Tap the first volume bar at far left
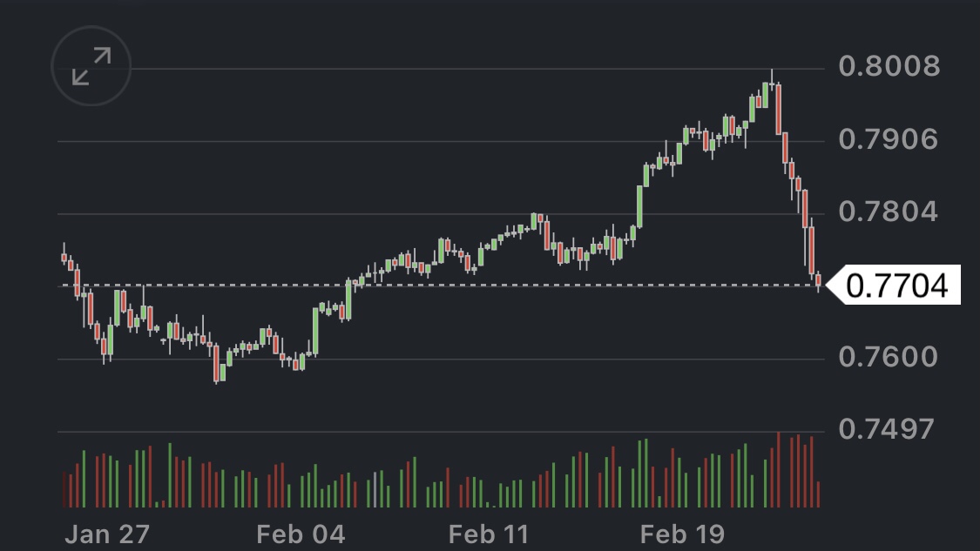This screenshot has height=551, width=980. [64, 490]
